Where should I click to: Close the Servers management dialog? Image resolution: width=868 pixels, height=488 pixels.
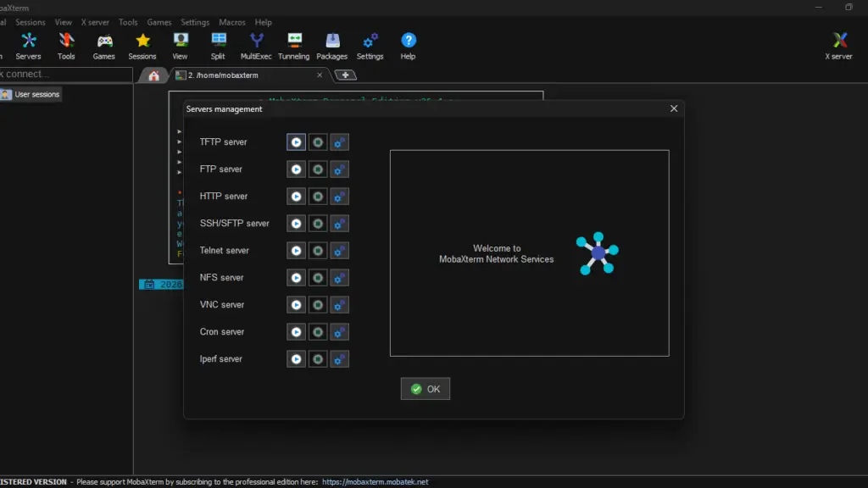(x=674, y=108)
